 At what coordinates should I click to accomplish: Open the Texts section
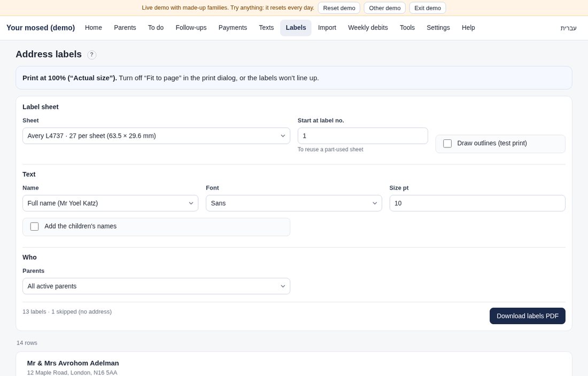(266, 28)
